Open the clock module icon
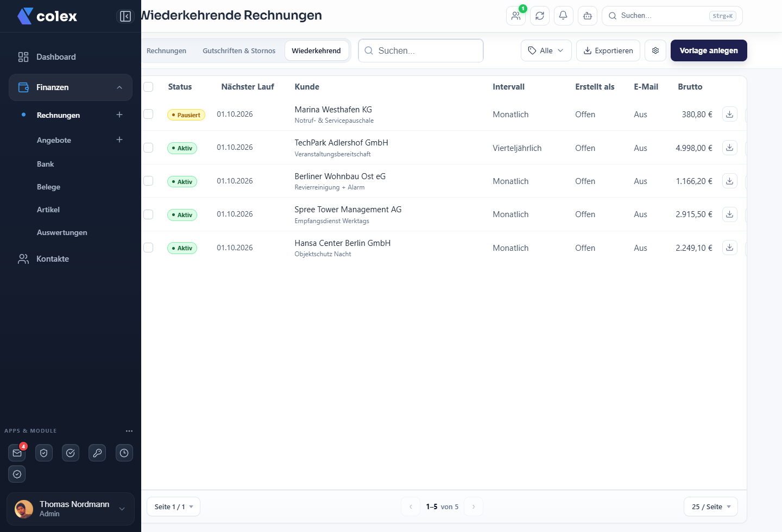782x532 pixels. (124, 453)
